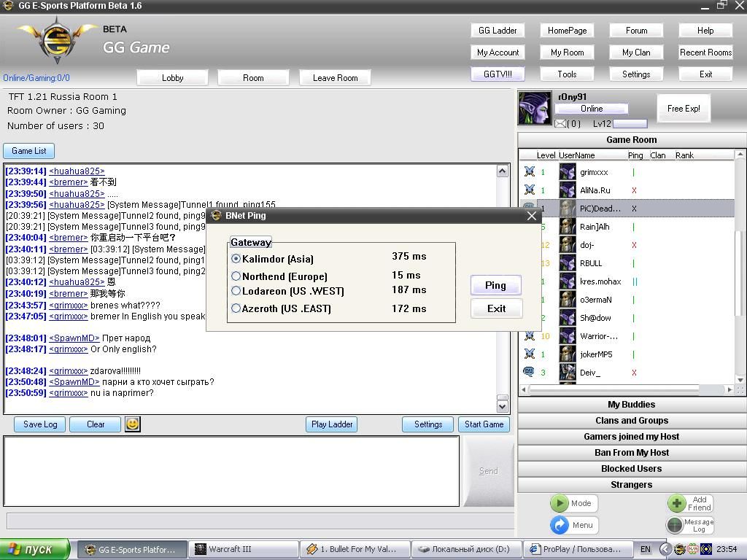Click the chat log scroll-down arrow
747x560 pixels.
502,406
